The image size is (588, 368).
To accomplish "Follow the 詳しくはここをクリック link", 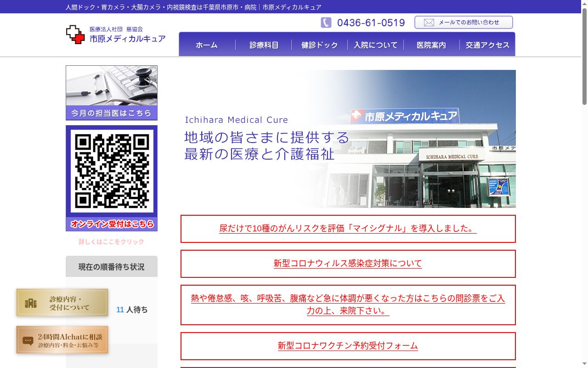I will pyautogui.click(x=112, y=241).
